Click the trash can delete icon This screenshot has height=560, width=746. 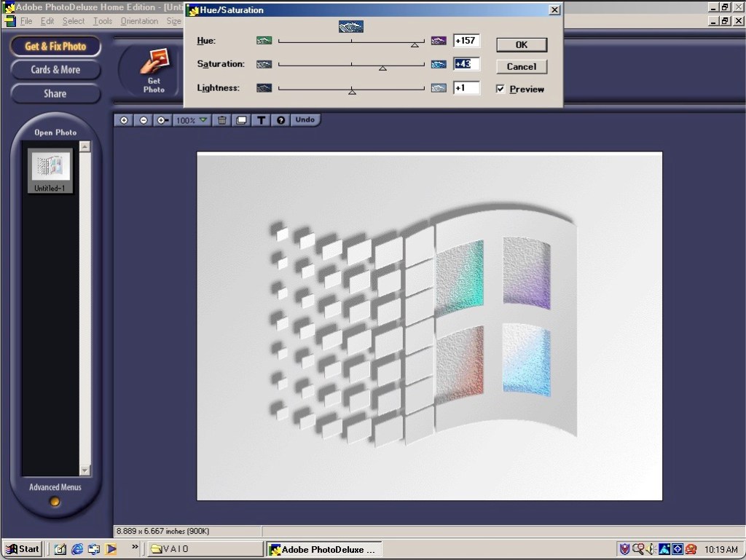pos(222,120)
